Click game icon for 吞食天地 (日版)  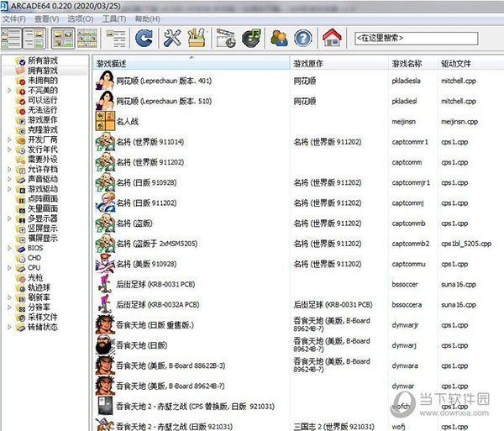pyautogui.click(x=105, y=344)
